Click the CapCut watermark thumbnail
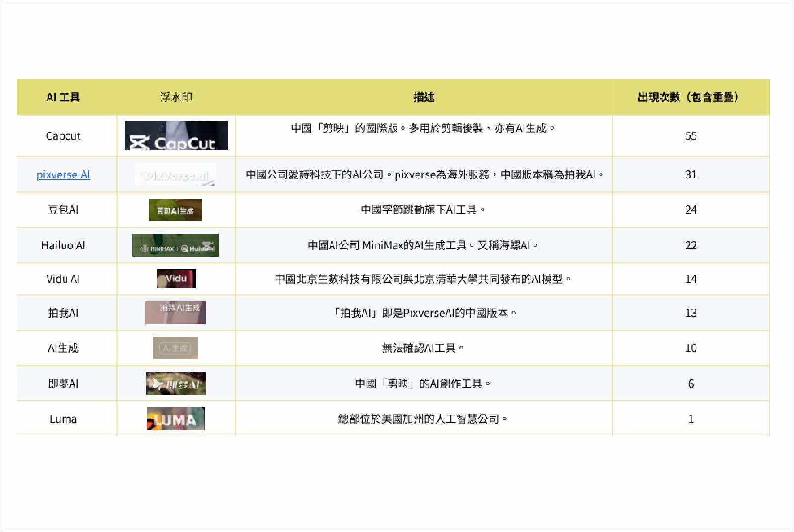The width and height of the screenshot is (794, 532). (x=176, y=135)
